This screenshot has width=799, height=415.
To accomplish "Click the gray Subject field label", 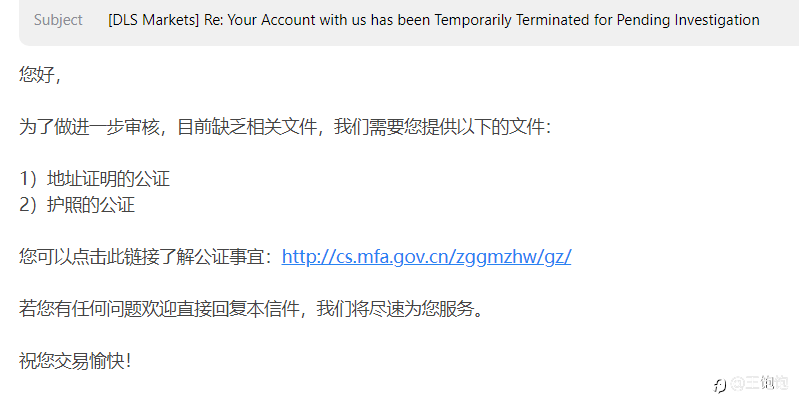I will point(58,20).
